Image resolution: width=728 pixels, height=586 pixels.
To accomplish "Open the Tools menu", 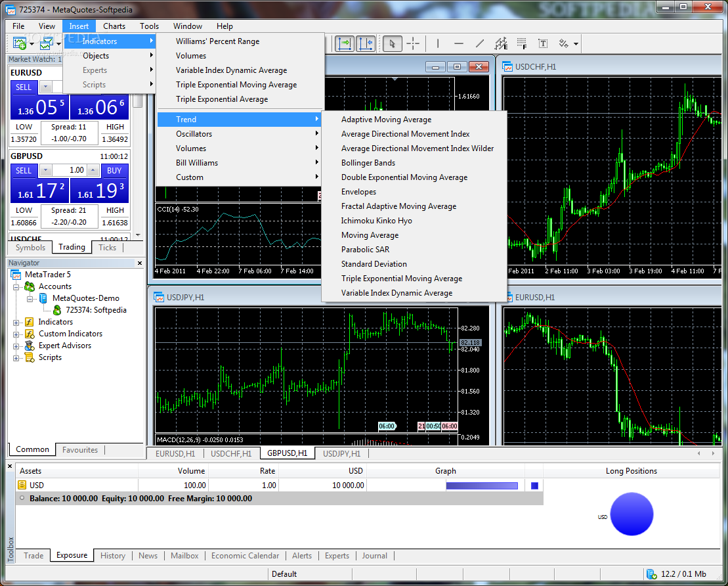I will pos(149,26).
